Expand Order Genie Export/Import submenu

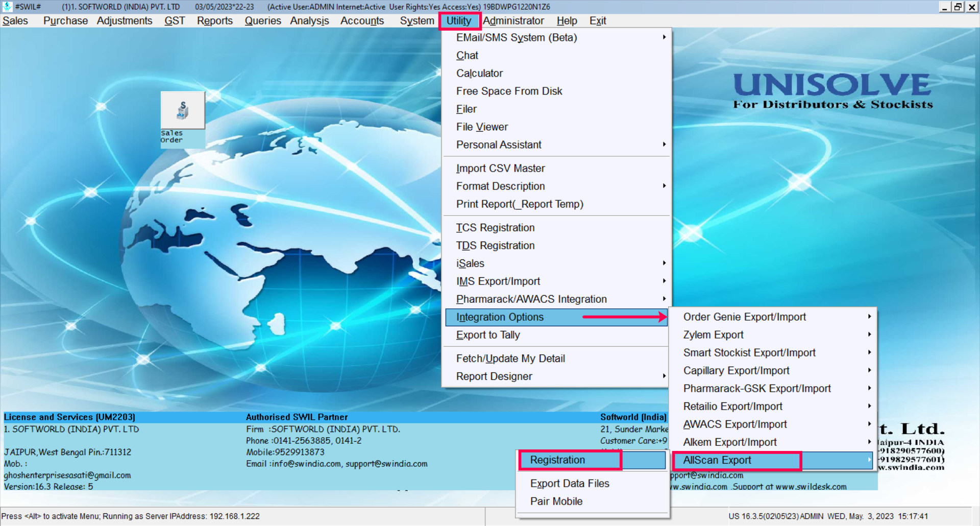click(773, 317)
